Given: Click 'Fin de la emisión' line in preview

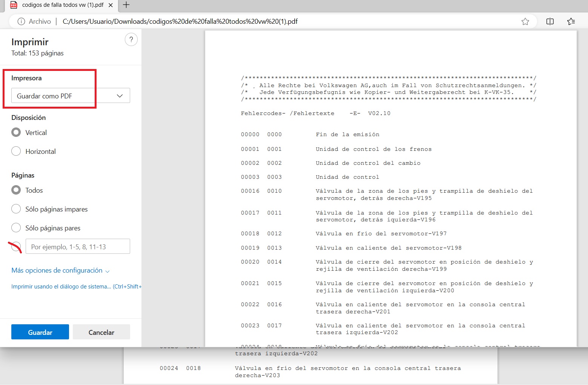Looking at the screenshot, I should pos(347,135).
